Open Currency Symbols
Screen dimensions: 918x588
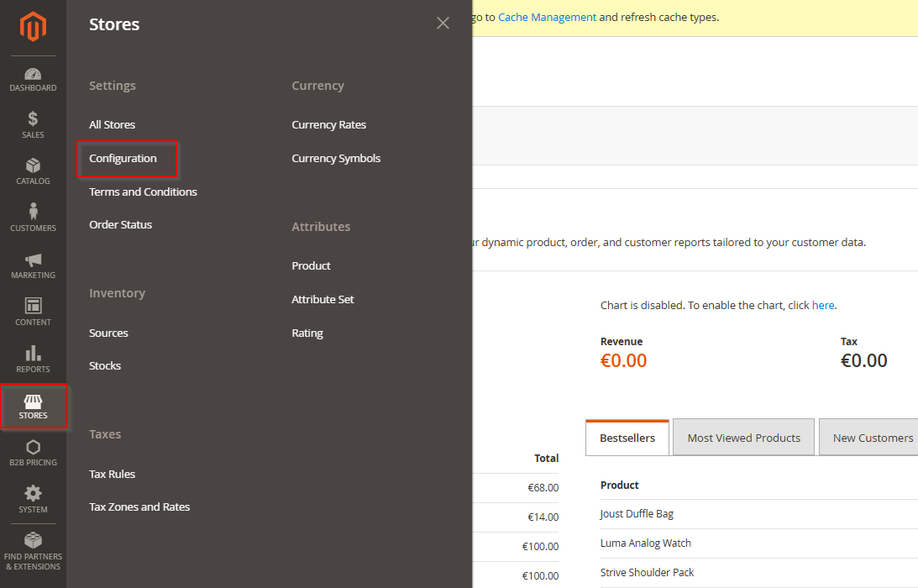click(336, 158)
